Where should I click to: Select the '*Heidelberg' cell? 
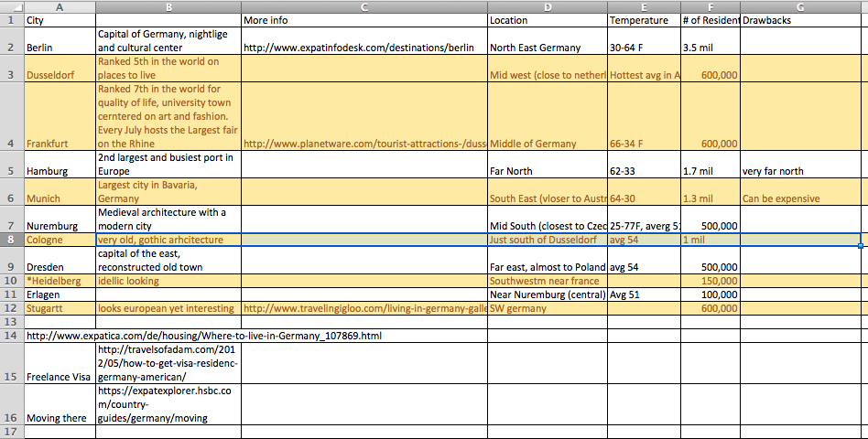[60, 281]
